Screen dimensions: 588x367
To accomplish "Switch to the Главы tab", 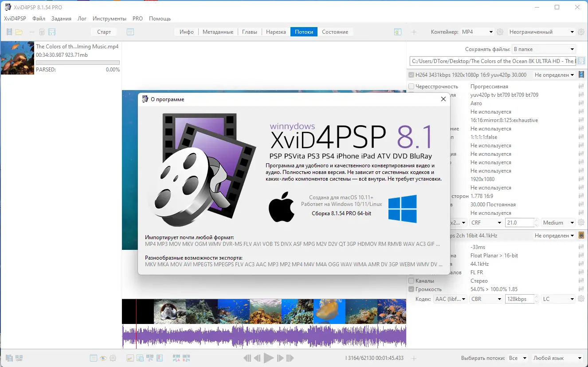I will [x=250, y=32].
